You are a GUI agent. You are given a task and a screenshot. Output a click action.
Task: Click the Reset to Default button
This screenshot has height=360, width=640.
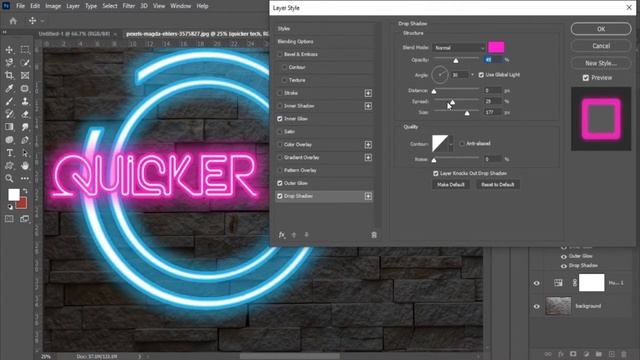(498, 184)
